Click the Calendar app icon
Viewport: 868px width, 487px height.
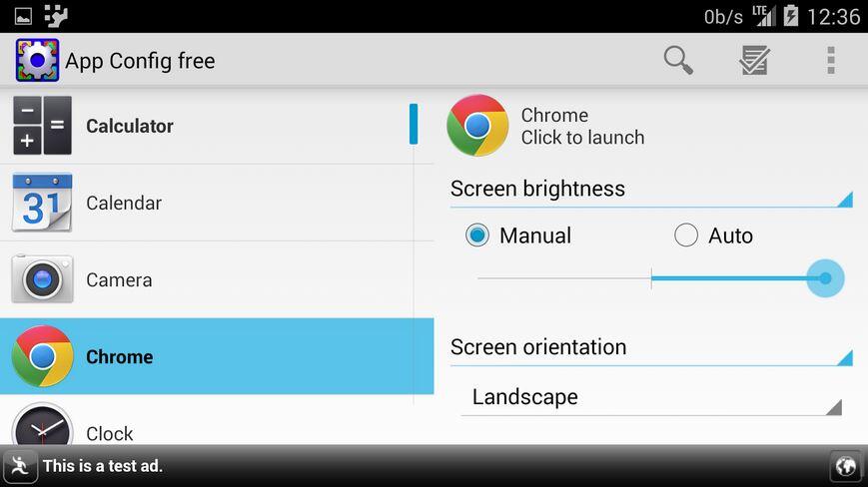pyautogui.click(x=42, y=203)
